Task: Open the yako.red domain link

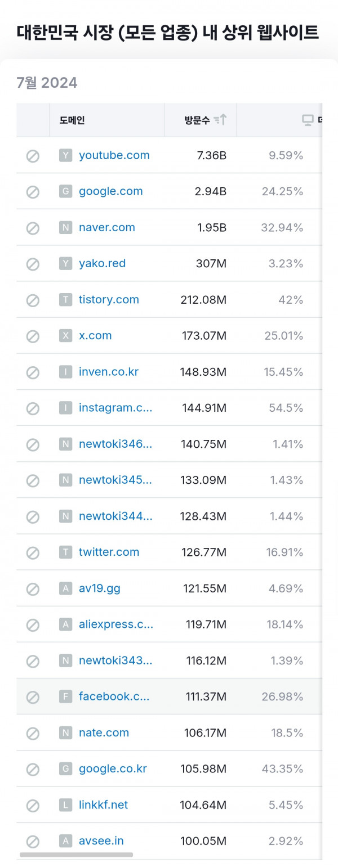Action: pos(103,263)
